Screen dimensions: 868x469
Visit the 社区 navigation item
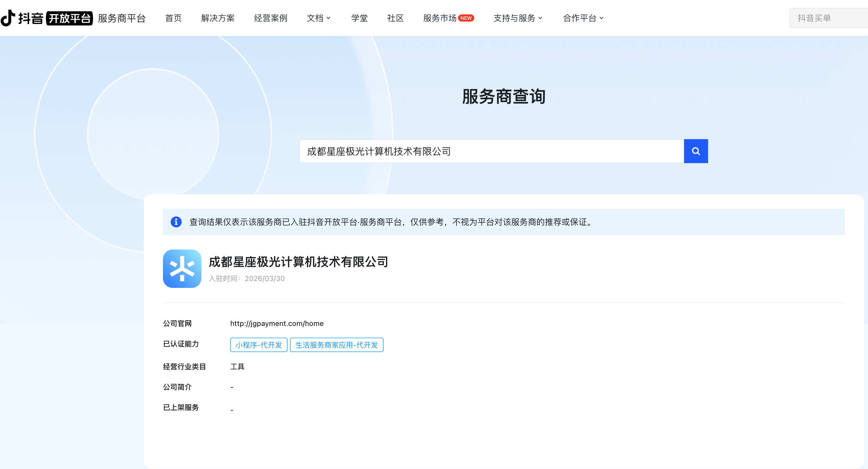point(395,18)
